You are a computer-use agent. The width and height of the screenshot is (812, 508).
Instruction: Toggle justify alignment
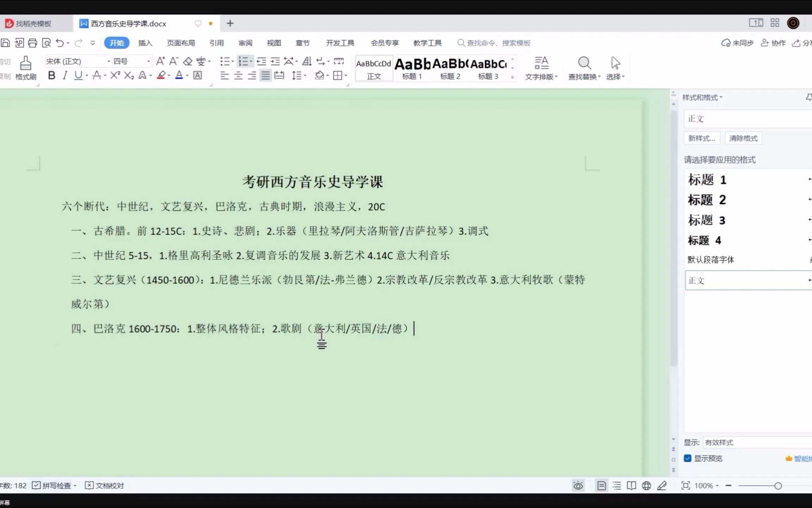click(265, 75)
